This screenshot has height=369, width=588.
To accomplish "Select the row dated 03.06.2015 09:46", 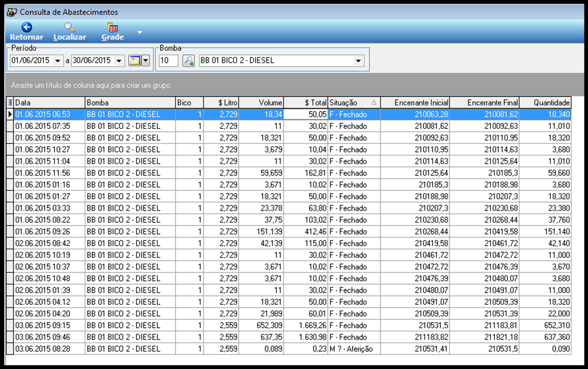I will (x=289, y=337).
